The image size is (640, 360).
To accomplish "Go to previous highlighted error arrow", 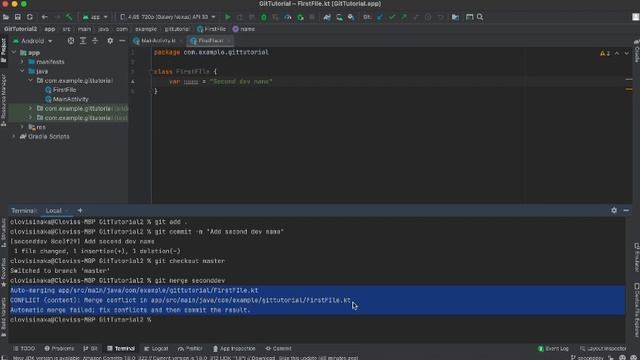I will (617, 53).
